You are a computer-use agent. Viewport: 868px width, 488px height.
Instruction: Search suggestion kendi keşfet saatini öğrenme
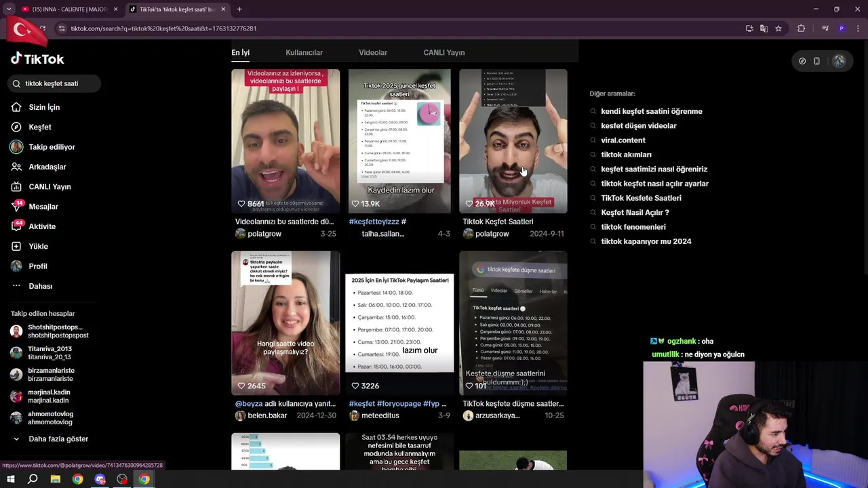652,111
